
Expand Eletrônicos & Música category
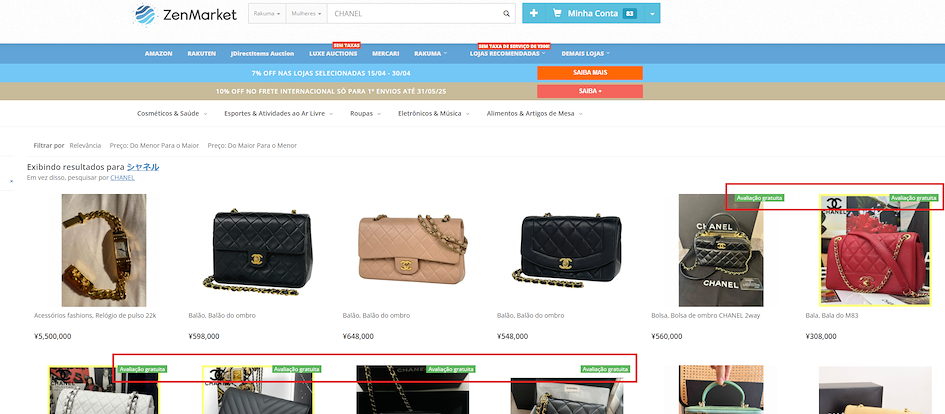click(x=433, y=113)
